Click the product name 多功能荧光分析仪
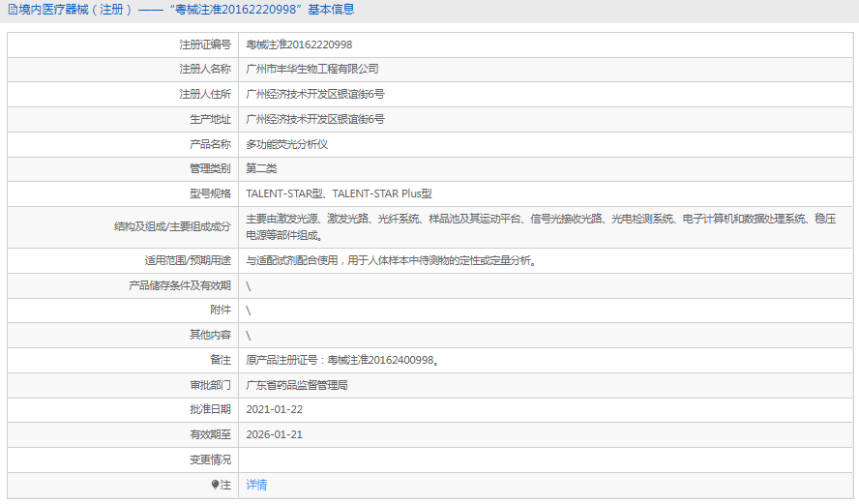The width and height of the screenshot is (859, 504). 286,144
